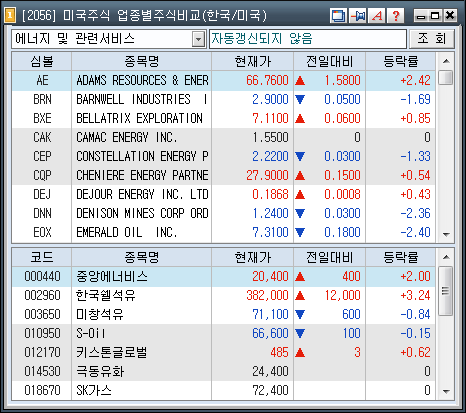466x413 pixels.
Task: Select the DEJ symbol
Action: click(x=42, y=194)
